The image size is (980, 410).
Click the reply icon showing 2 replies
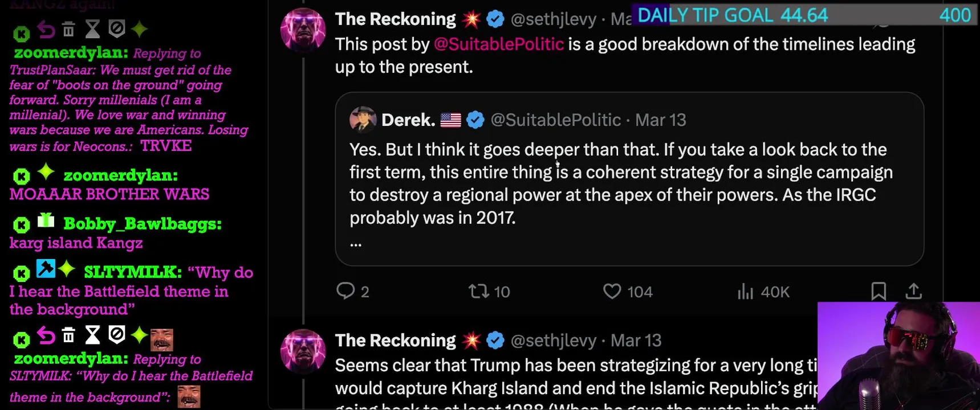[x=345, y=291]
